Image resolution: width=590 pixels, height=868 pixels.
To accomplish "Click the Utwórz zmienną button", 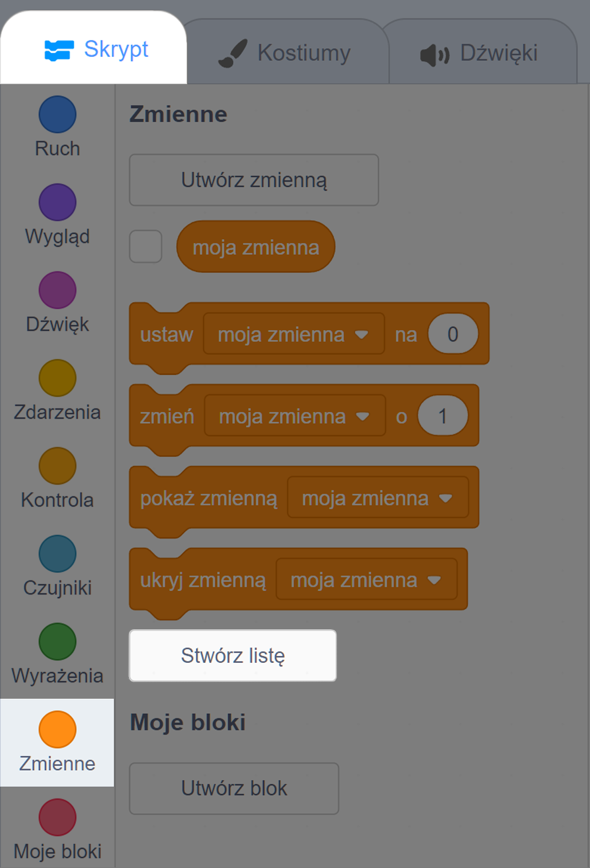I will (253, 180).
